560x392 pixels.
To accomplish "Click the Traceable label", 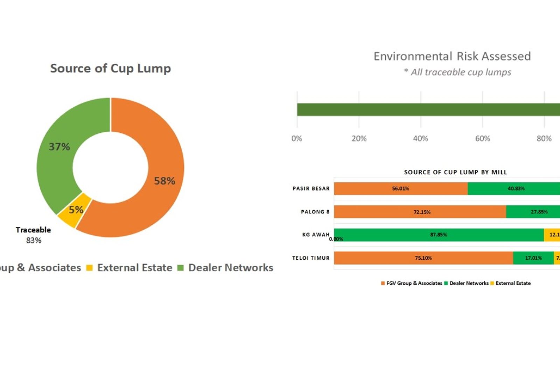I will pyautogui.click(x=33, y=230).
